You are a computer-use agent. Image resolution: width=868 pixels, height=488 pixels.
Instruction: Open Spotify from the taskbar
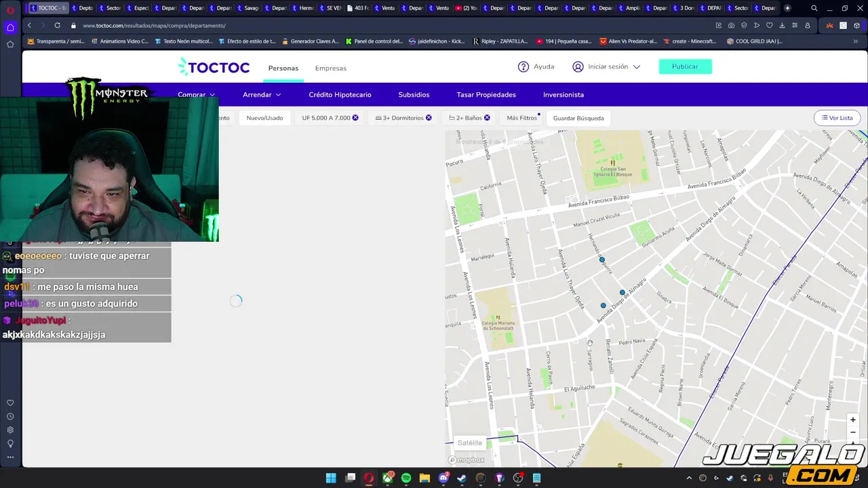[406, 478]
